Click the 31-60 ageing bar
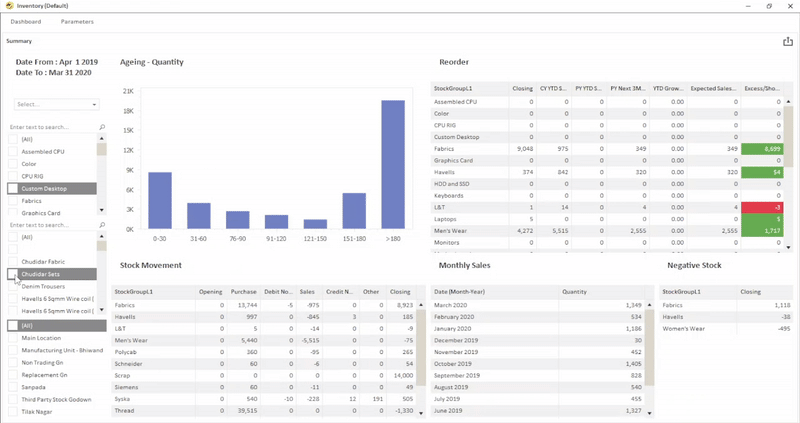Image resolution: width=800 pixels, height=423 pixels. point(198,216)
